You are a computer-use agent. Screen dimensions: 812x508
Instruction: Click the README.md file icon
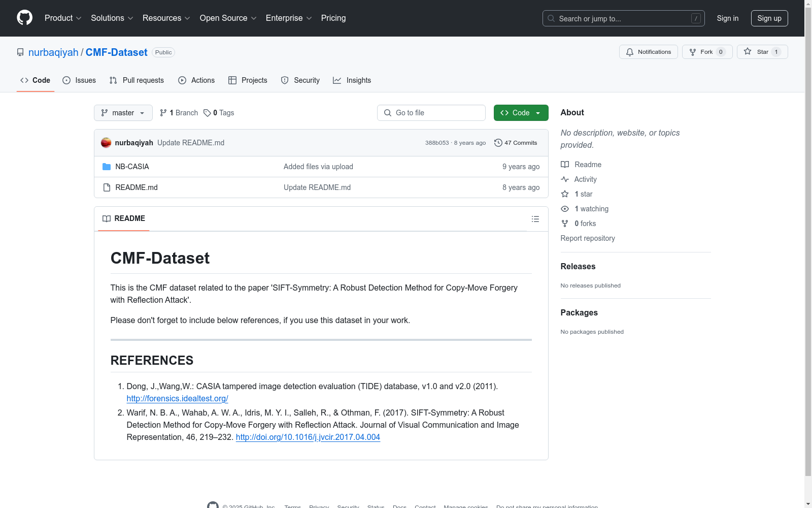[107, 187]
